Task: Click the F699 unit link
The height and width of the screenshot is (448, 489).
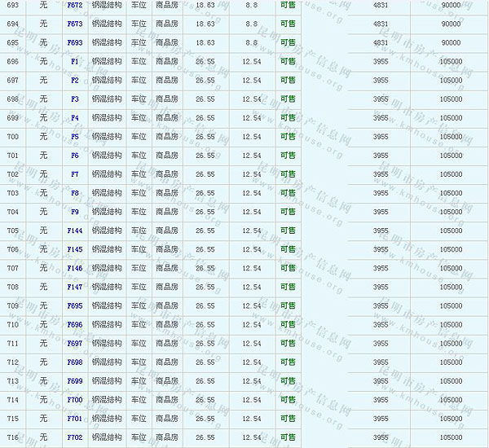Action: pyautogui.click(x=74, y=380)
